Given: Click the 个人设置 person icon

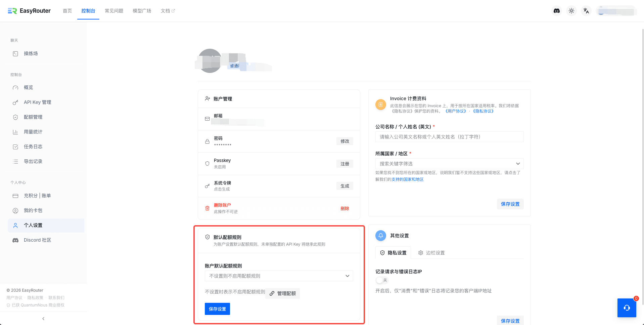Looking at the screenshot, I should point(15,226).
